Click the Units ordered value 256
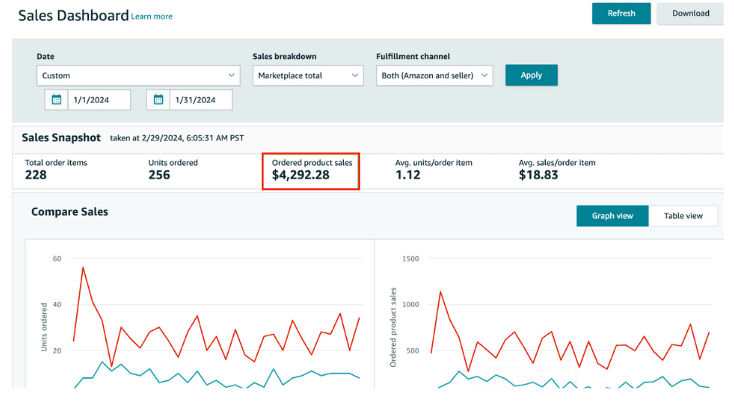Screen dimensions: 734x402 pos(159,175)
